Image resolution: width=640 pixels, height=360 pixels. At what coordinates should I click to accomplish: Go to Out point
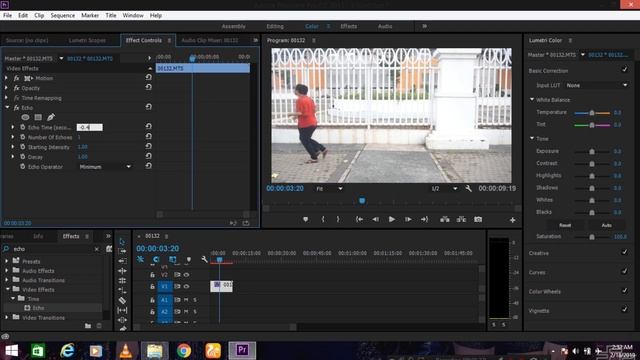[424, 220]
